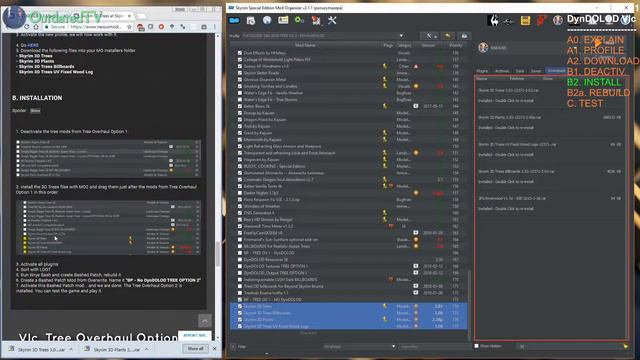640x360 pixels.
Task: Click the Filter toggle icon below mod list
Action: click(233, 347)
